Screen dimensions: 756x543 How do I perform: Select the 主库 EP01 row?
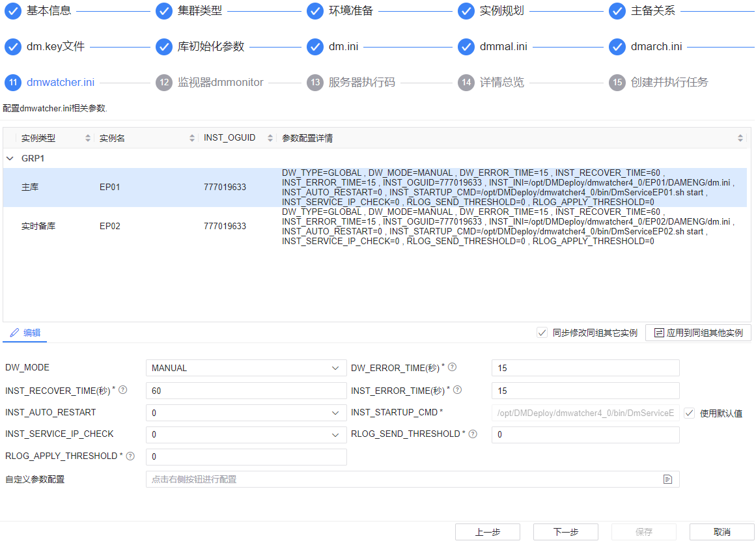(374, 187)
